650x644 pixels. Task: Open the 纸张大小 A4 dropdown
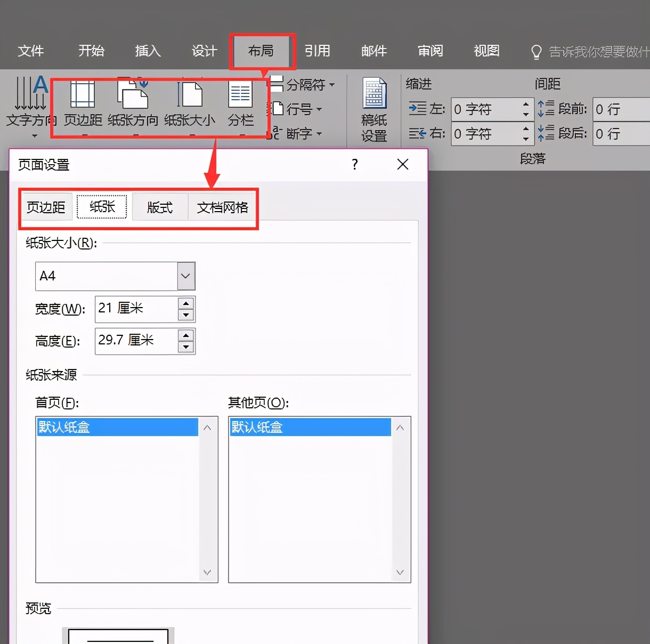(x=185, y=276)
